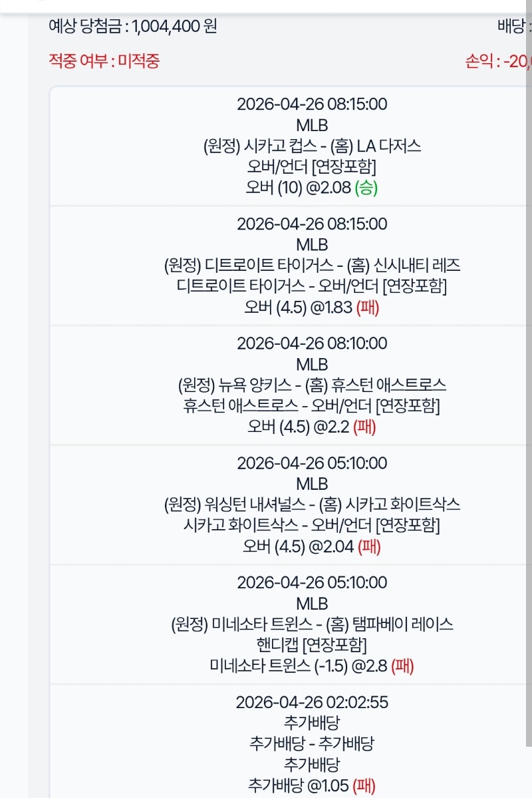Open the 디트로이트 타이거스 vs 신시내티 레즈 matchup
Screen dimensions: 532x798
click(x=312, y=266)
